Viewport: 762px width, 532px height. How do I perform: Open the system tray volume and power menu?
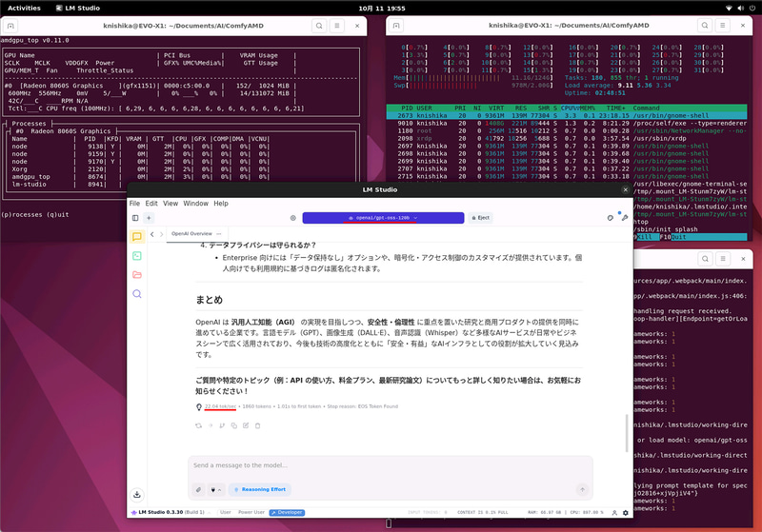click(741, 8)
